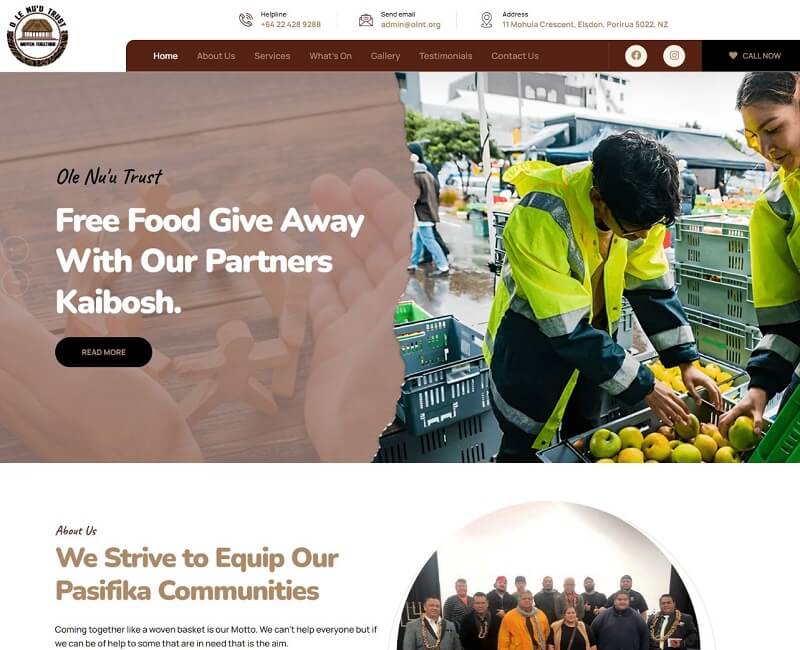Select the upper slider circle on hero
800x650 pixels.
[x=15, y=249]
